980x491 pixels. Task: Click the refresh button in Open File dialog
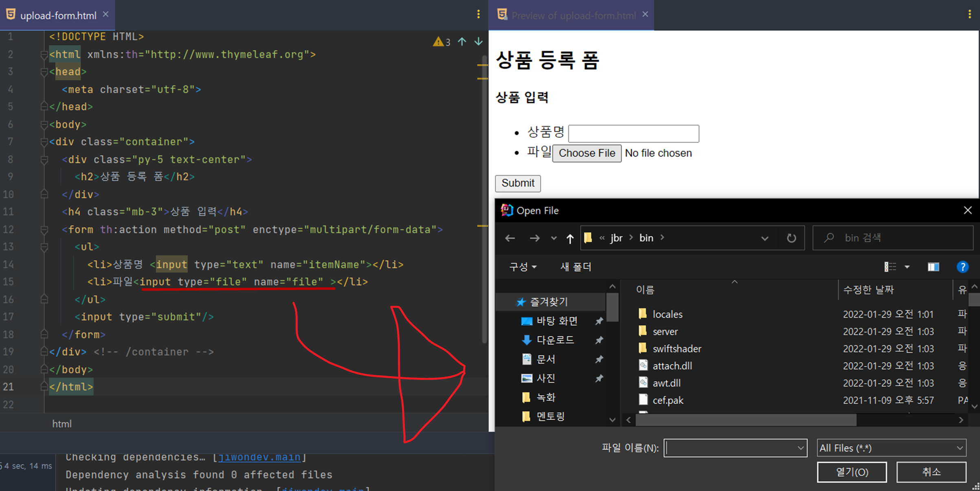(x=791, y=238)
